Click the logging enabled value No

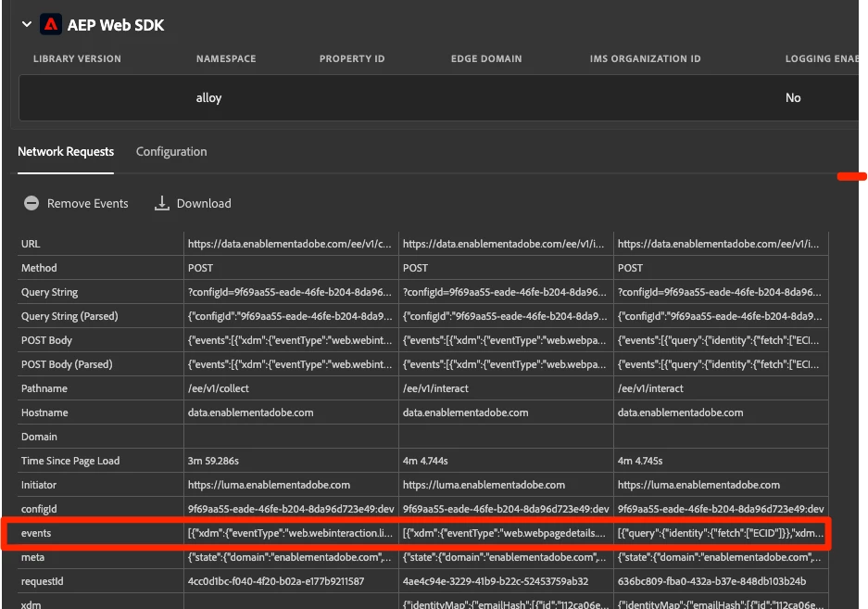793,98
